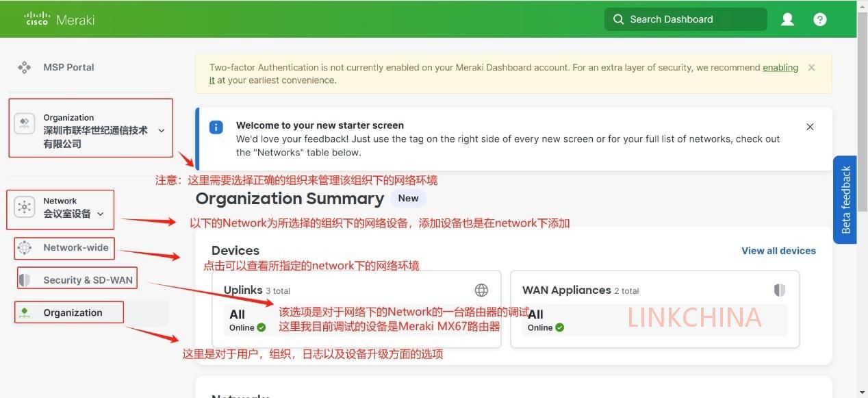Select the 深圳市联华世纪通信技术有限公司 organization name
The width and height of the screenshot is (868, 398).
click(x=95, y=137)
